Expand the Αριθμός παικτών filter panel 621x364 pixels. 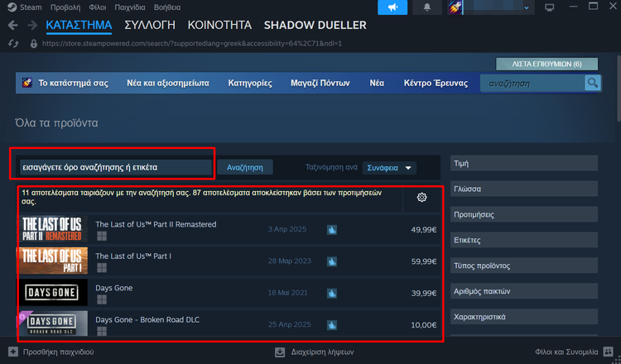click(524, 291)
